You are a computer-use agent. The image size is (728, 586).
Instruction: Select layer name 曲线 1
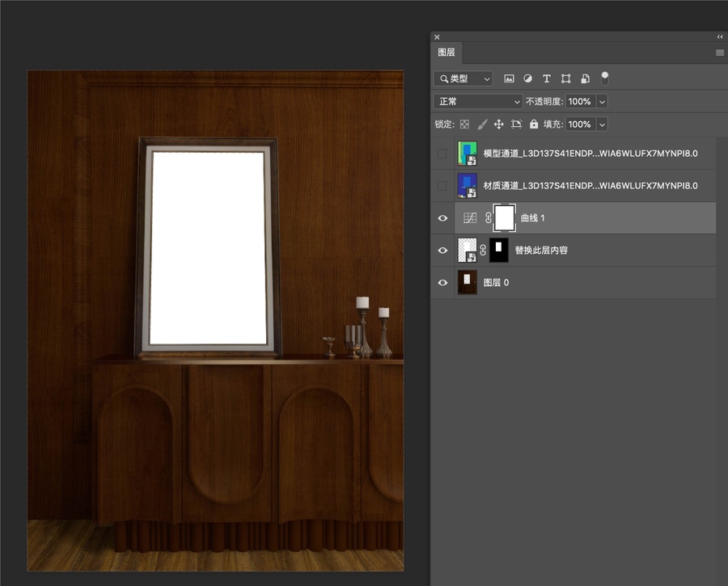[532, 217]
